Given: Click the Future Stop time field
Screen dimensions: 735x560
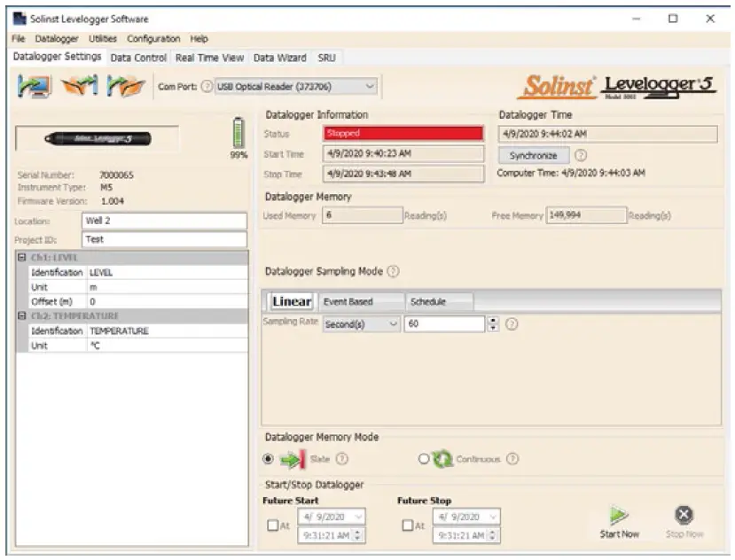Looking at the screenshot, I should pos(465,535).
